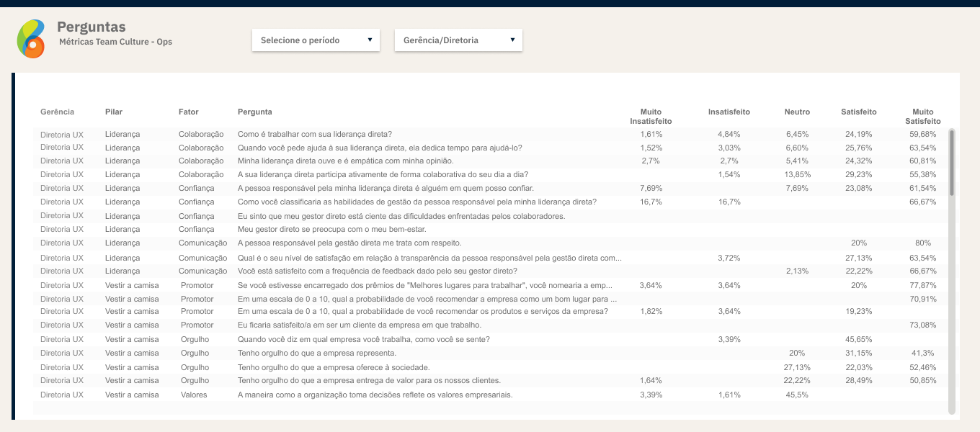980x432 pixels.
Task: Expand the Gerência/Diretoria filter dropdown
Action: tap(458, 40)
